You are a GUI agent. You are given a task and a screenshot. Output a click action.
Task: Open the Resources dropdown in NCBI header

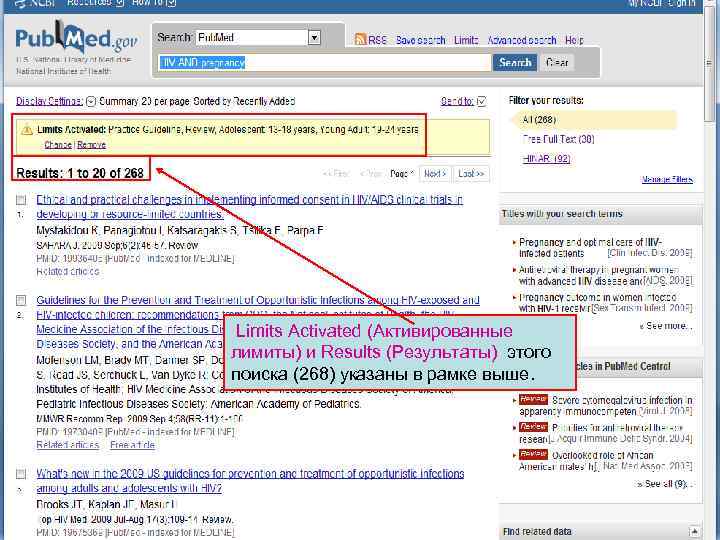click(95, 3)
